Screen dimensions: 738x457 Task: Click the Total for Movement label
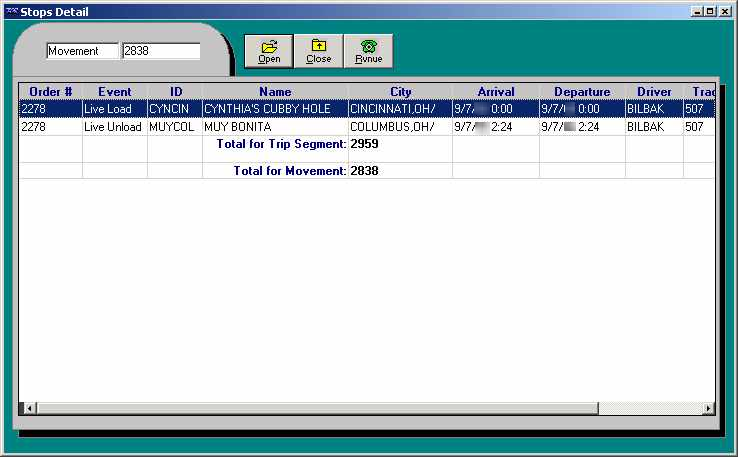point(290,171)
